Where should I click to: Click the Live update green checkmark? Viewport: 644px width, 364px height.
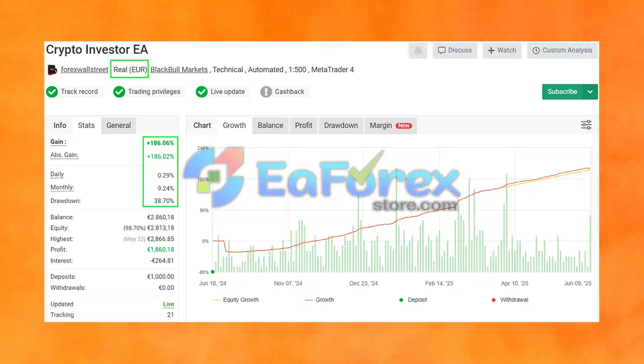click(x=202, y=92)
